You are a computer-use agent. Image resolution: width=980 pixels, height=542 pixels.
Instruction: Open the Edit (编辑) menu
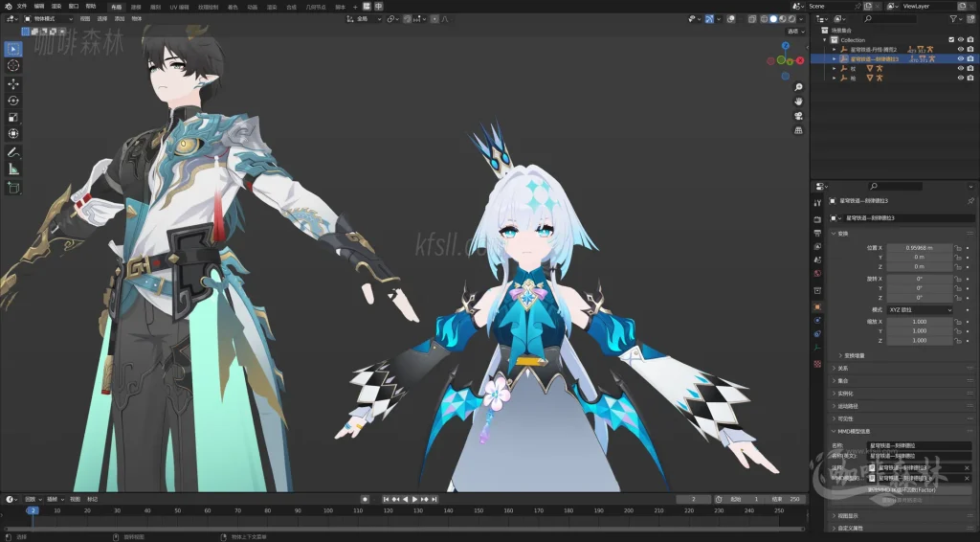(38, 7)
